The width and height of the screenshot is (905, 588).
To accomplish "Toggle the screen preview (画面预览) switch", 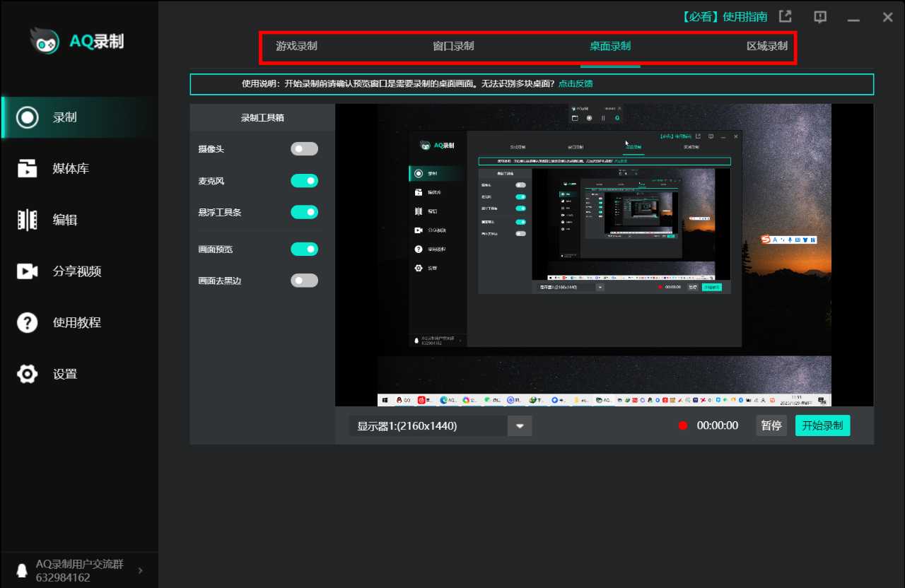I will pos(304,249).
